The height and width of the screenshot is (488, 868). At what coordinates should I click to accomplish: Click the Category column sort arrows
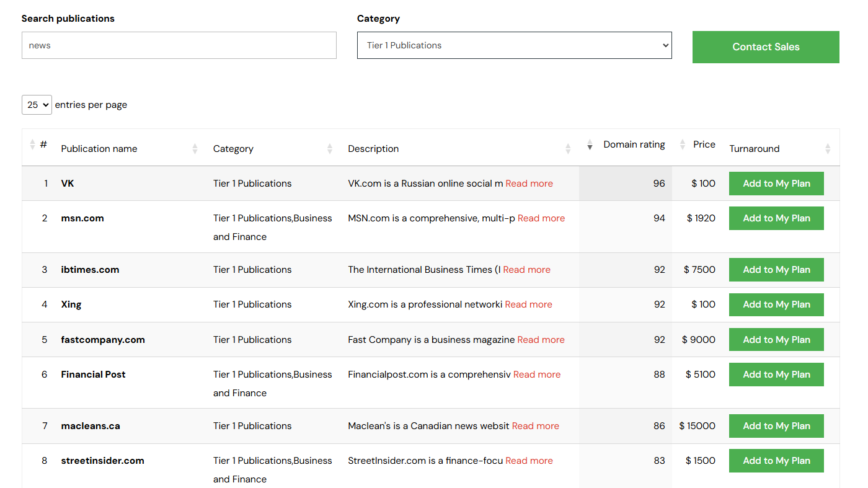(x=330, y=149)
